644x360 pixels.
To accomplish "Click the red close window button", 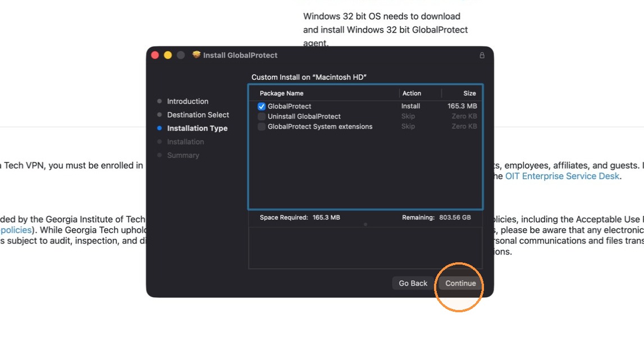I will pyautogui.click(x=155, y=55).
